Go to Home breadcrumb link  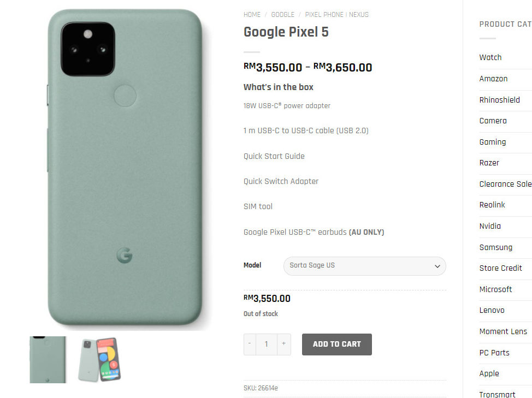[252, 15]
